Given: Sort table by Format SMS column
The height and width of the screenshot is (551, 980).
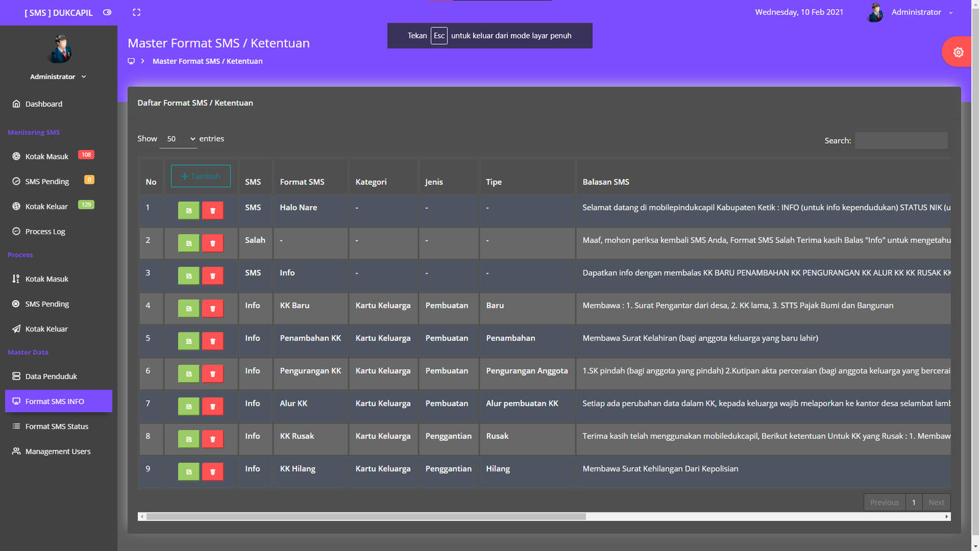Looking at the screenshot, I should point(302,182).
